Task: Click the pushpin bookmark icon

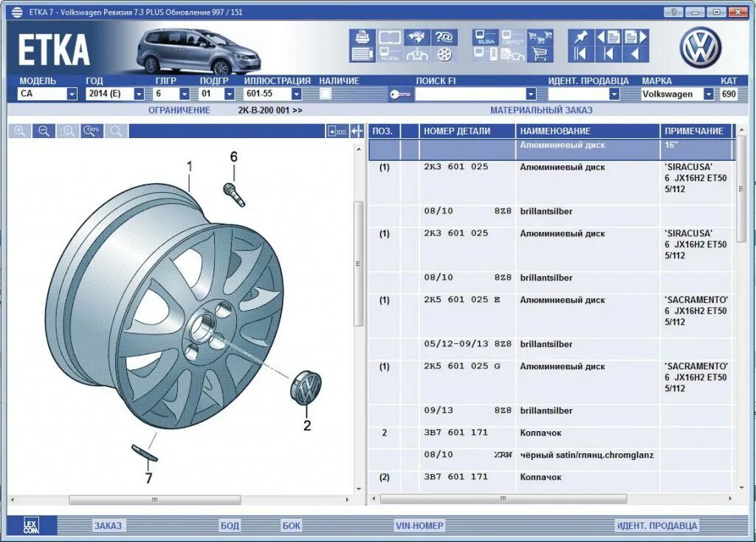Action: click(x=580, y=38)
